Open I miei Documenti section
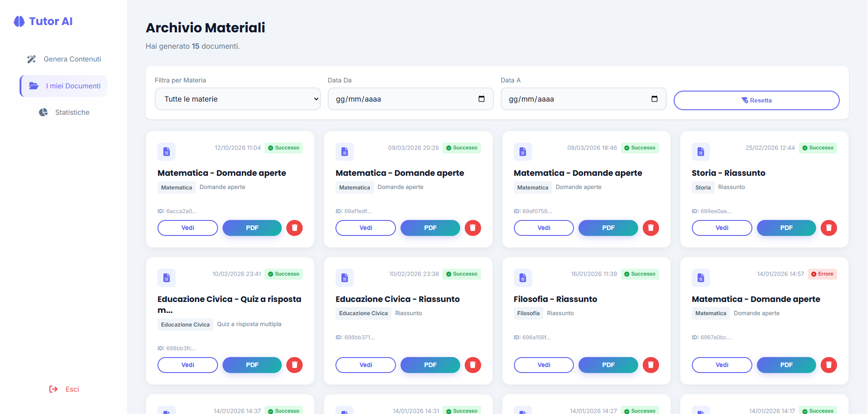The width and height of the screenshot is (868, 414). pyautogui.click(x=64, y=86)
